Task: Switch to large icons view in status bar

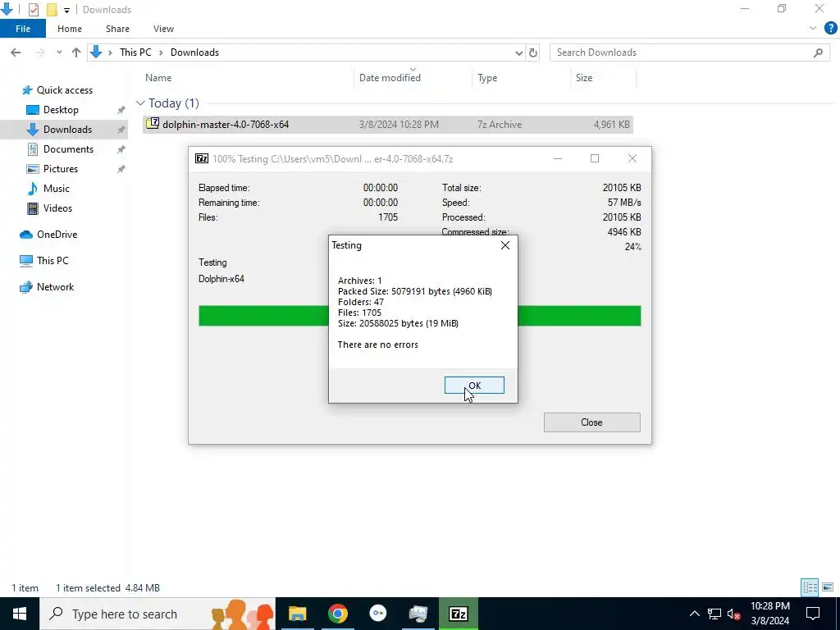Action: tap(828, 587)
